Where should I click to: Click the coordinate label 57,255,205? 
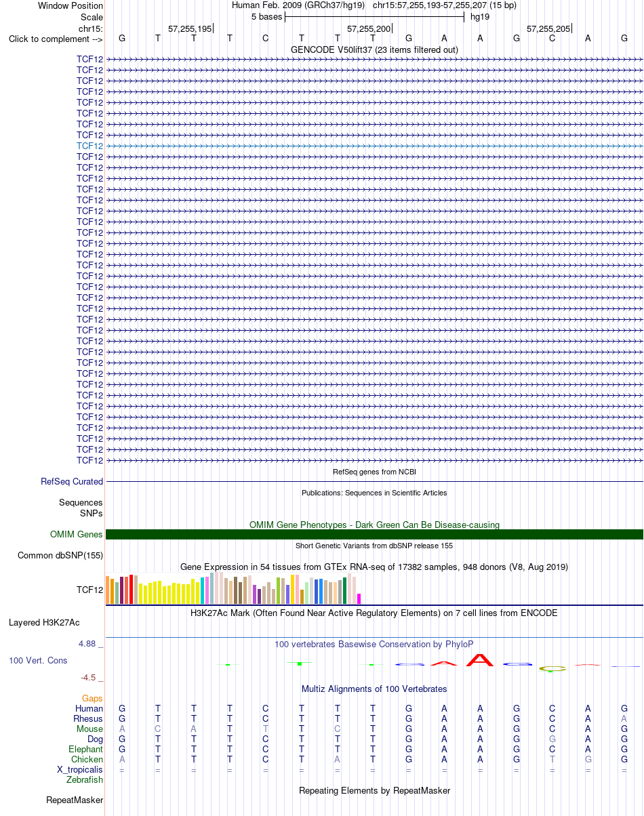[x=548, y=28]
